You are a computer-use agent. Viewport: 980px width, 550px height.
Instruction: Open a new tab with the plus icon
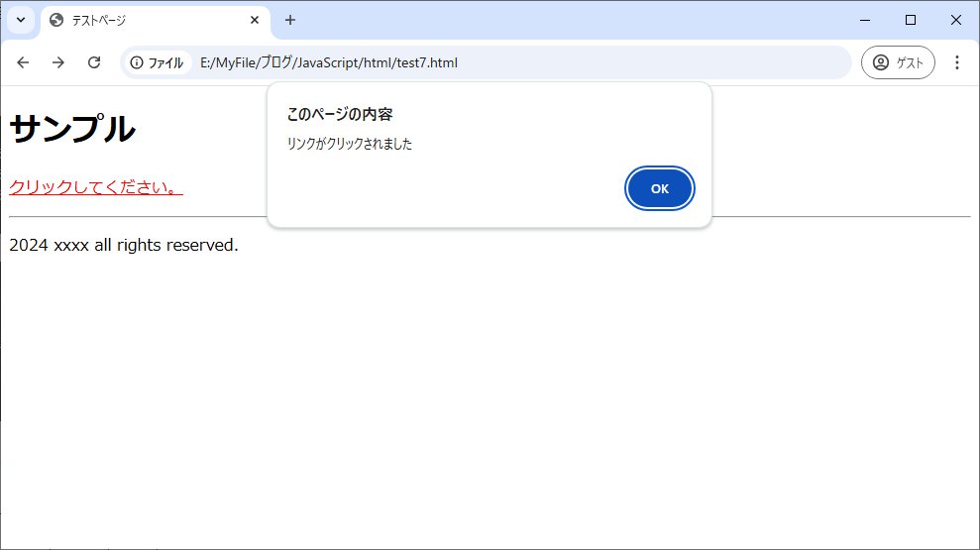(x=290, y=20)
